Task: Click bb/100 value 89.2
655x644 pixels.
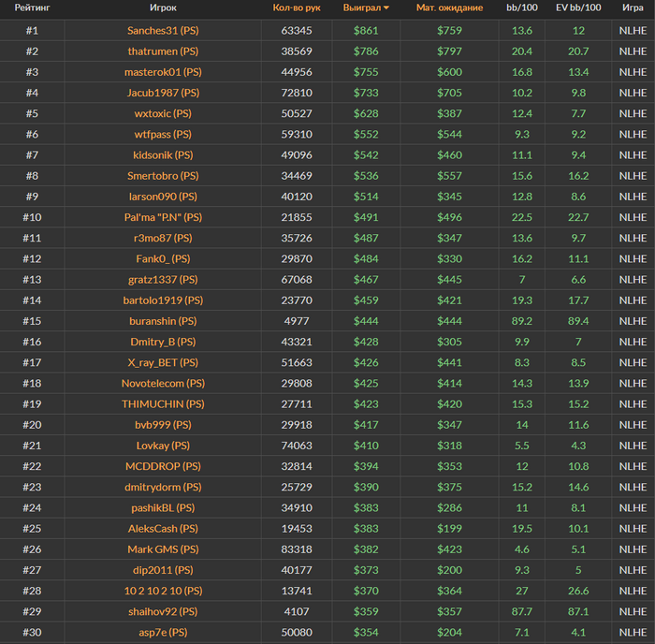Action: point(522,321)
